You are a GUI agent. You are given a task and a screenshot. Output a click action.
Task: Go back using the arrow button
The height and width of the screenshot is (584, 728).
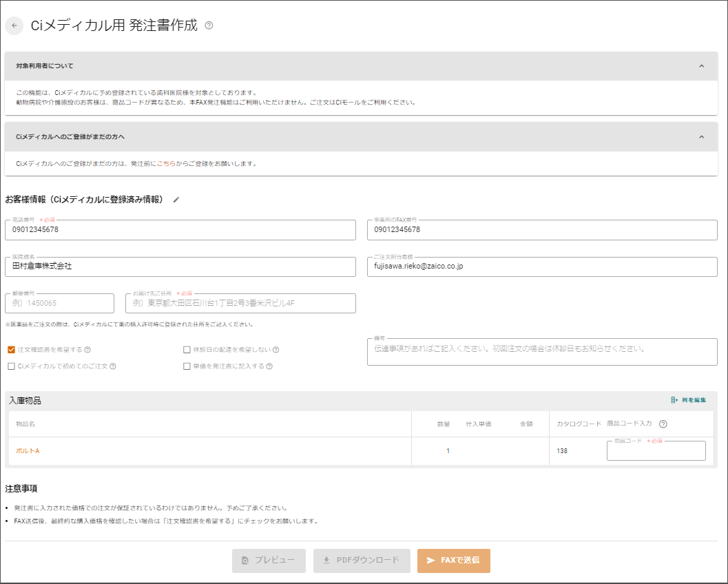point(14,25)
